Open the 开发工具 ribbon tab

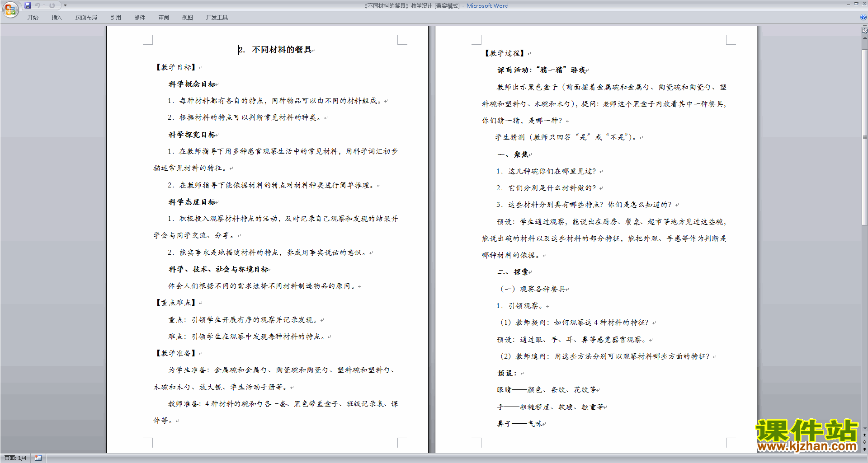click(x=217, y=17)
